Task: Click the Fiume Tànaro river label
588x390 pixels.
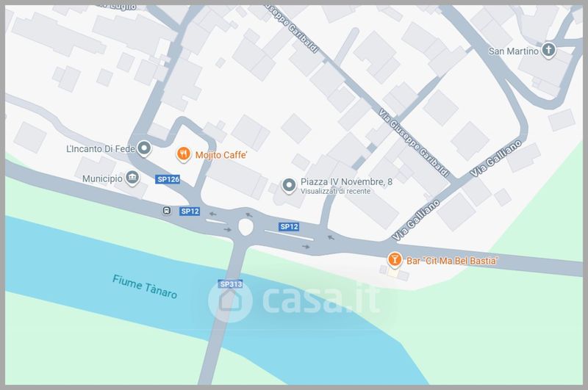Action: 145,286
